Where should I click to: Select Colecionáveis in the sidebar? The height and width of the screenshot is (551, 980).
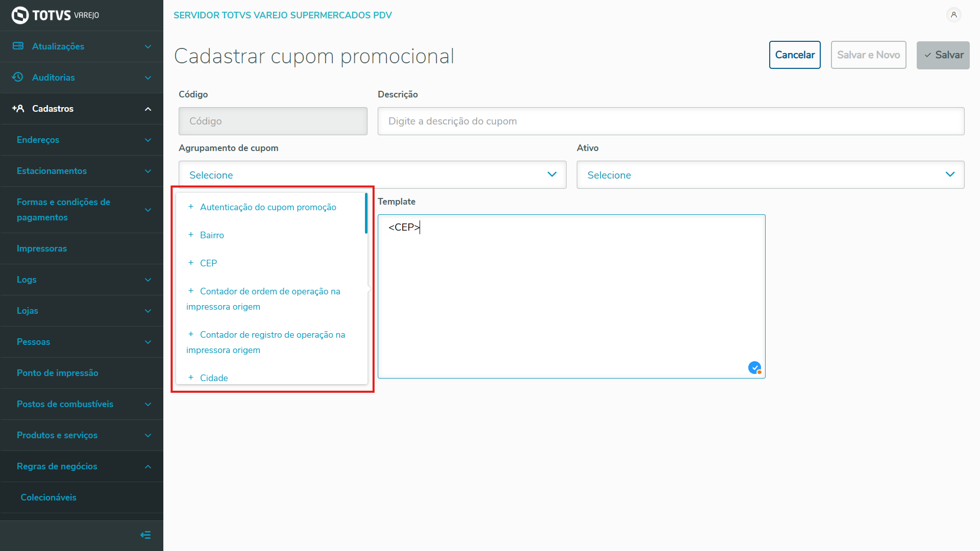(x=48, y=497)
